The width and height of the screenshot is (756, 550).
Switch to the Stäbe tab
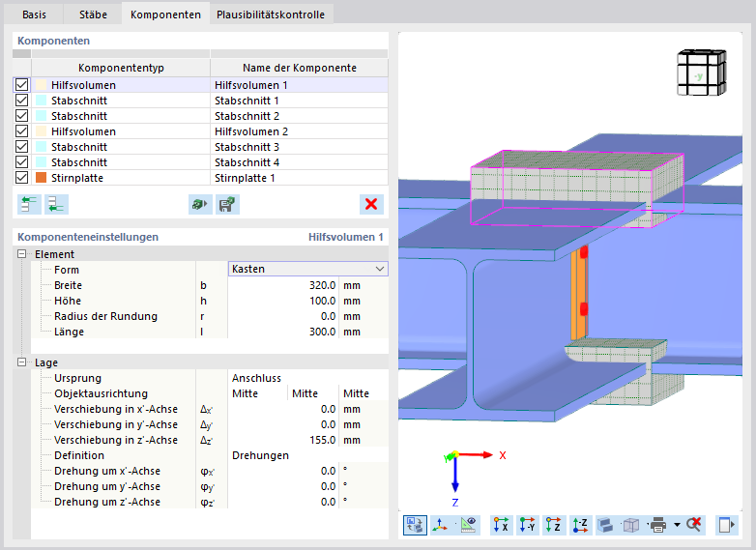click(93, 14)
